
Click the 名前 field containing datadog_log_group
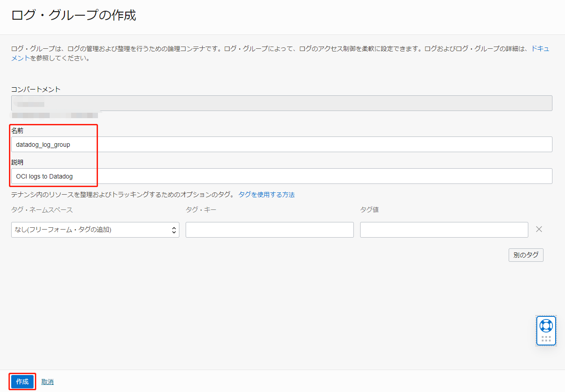tap(281, 145)
